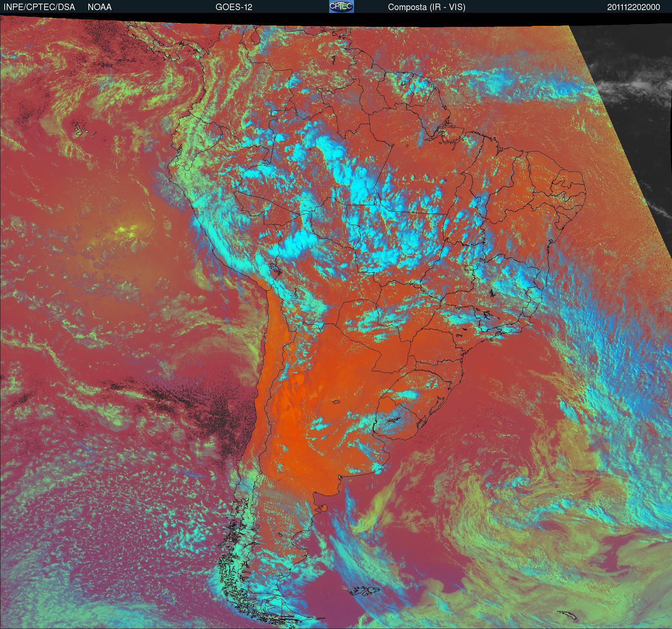Viewport: 672px width, 629px height.
Task: Click the '201112202000' timestamp
Action: [634, 7]
